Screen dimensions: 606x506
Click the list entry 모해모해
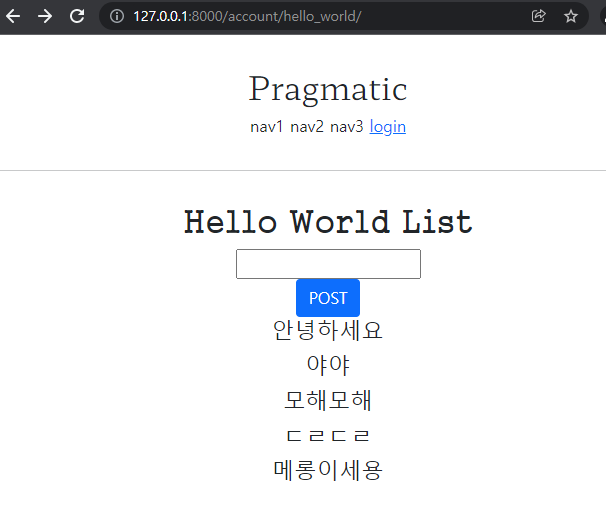(328, 400)
